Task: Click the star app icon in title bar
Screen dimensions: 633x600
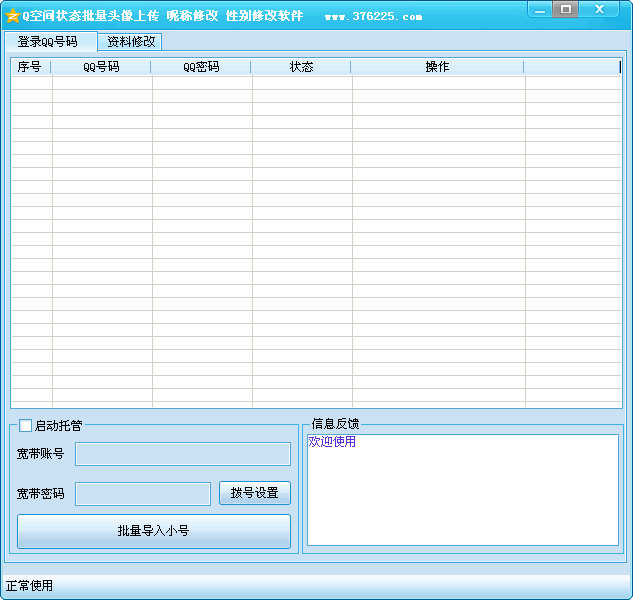Action: tap(12, 16)
